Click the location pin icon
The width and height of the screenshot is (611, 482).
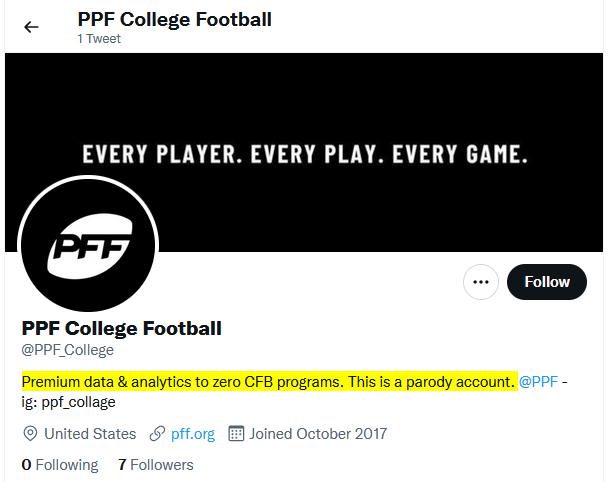tap(30, 434)
